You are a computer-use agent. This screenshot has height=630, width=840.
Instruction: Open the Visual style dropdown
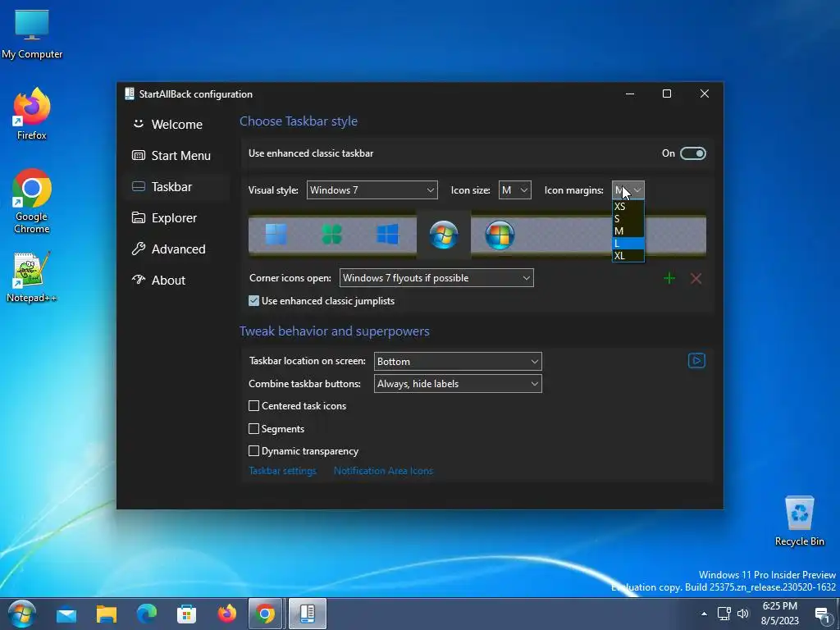(x=372, y=190)
